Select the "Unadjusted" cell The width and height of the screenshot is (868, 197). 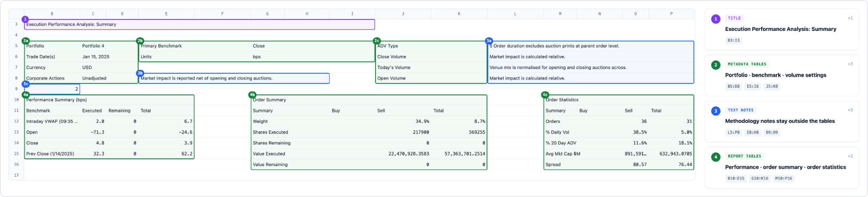coord(109,79)
